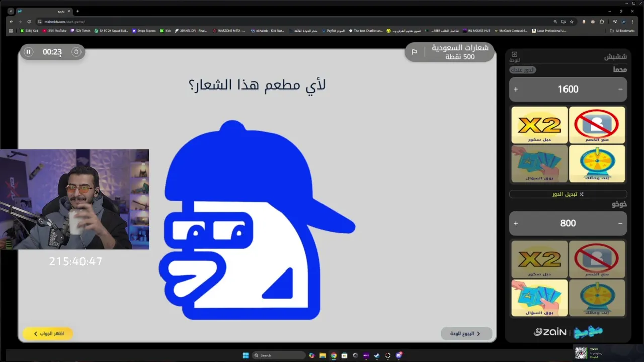Image resolution: width=644 pixels, height=362 pixels.
Task: Click the flag report icon near category
Action: 414,52
